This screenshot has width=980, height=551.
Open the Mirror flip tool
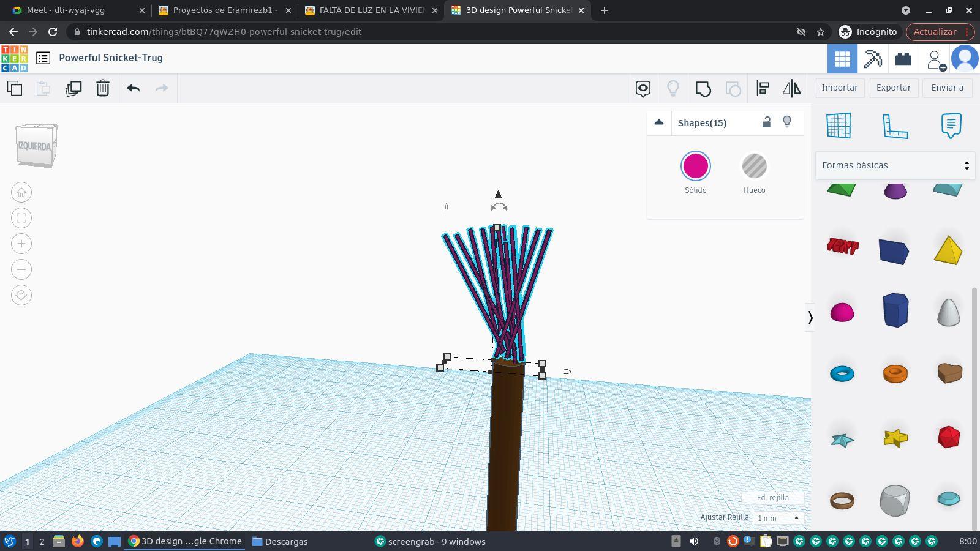[x=792, y=89]
